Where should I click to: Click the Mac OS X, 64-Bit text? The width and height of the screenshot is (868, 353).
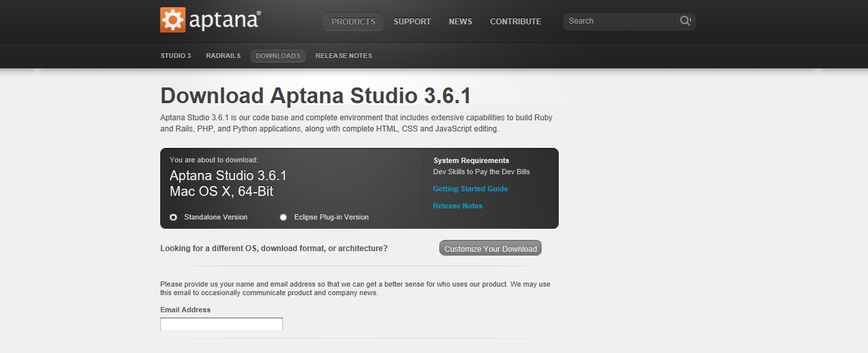point(221,192)
